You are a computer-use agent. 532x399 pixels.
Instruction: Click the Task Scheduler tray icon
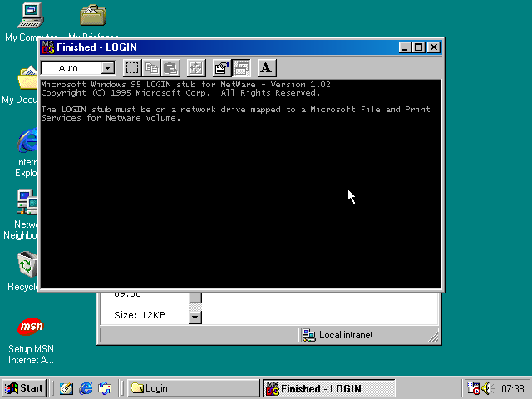[473, 388]
